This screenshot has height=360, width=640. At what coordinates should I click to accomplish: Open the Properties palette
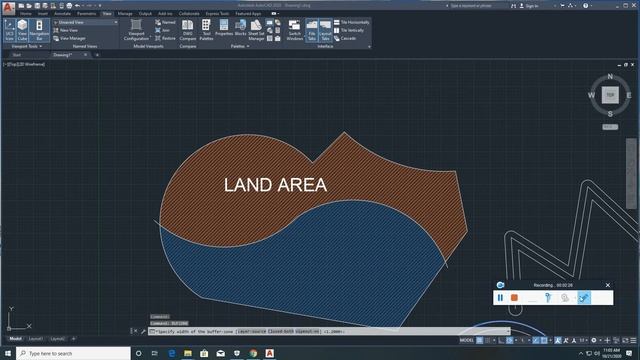pyautogui.click(x=224, y=28)
